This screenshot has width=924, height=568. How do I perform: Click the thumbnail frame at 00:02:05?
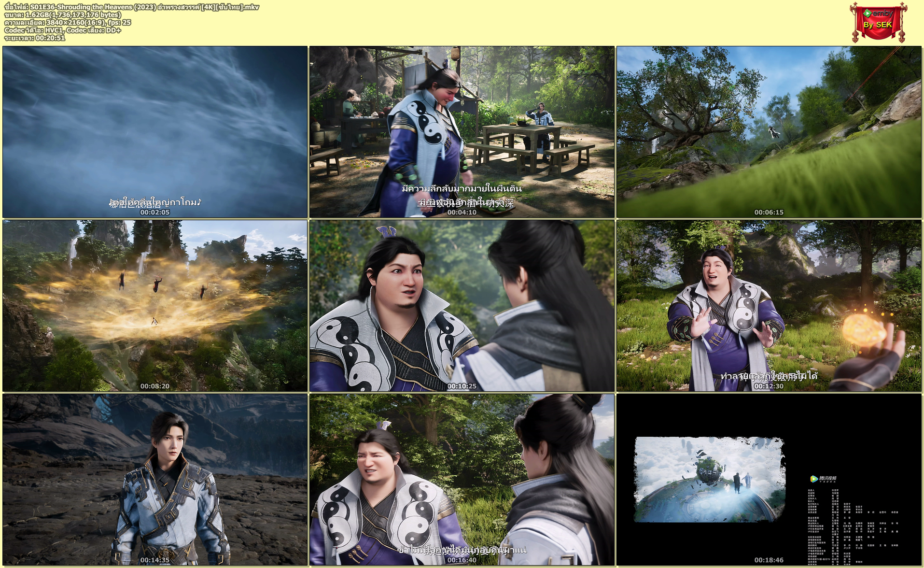pyautogui.click(x=155, y=132)
